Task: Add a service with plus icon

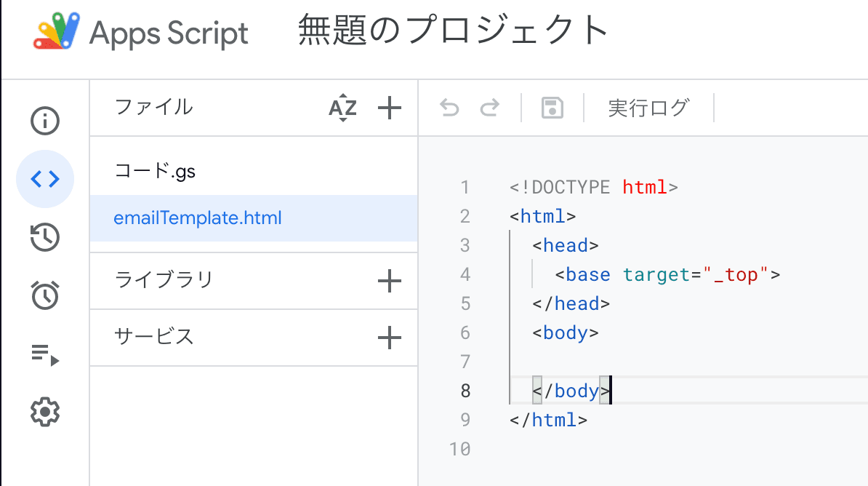Action: (390, 337)
